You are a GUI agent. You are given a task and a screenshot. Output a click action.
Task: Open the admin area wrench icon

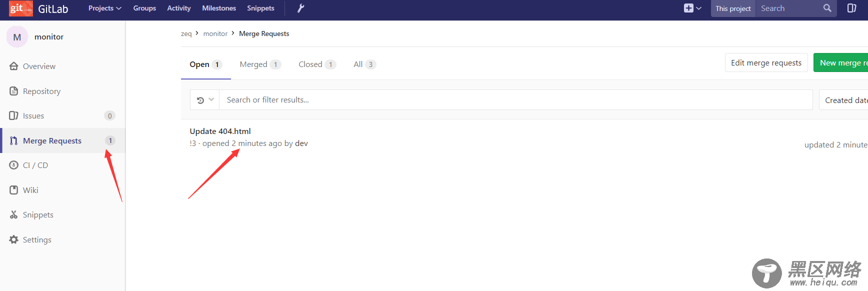click(300, 8)
